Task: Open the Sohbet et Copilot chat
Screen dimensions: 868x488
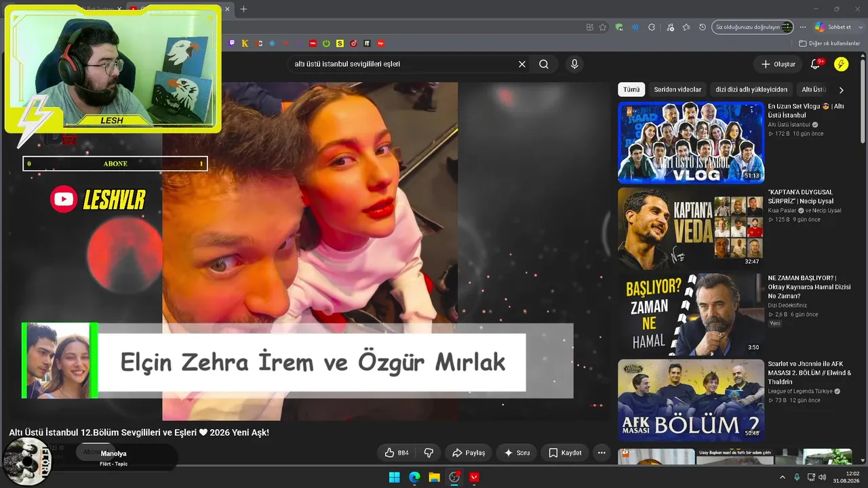Action: [x=833, y=27]
